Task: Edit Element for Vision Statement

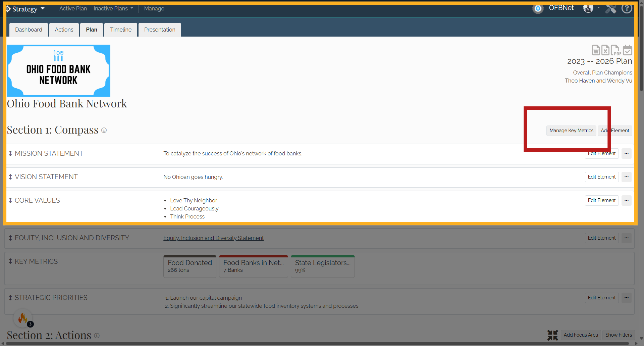Action: point(602,177)
